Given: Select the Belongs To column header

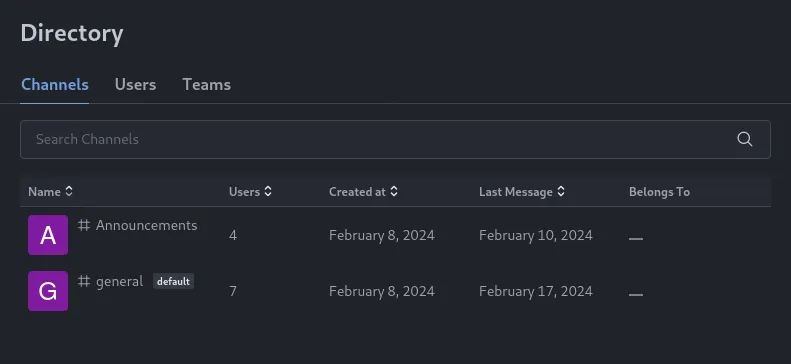Looking at the screenshot, I should (x=659, y=192).
